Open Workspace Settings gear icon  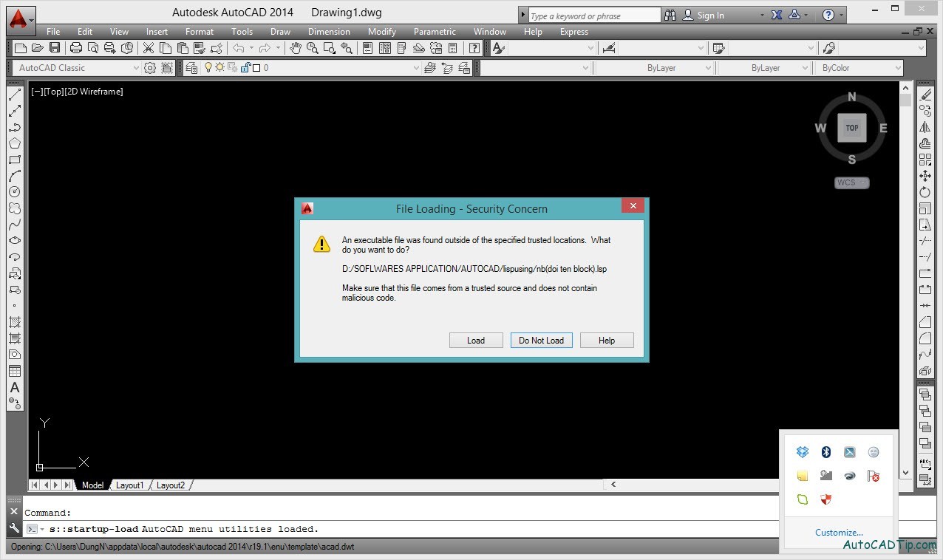click(x=150, y=67)
